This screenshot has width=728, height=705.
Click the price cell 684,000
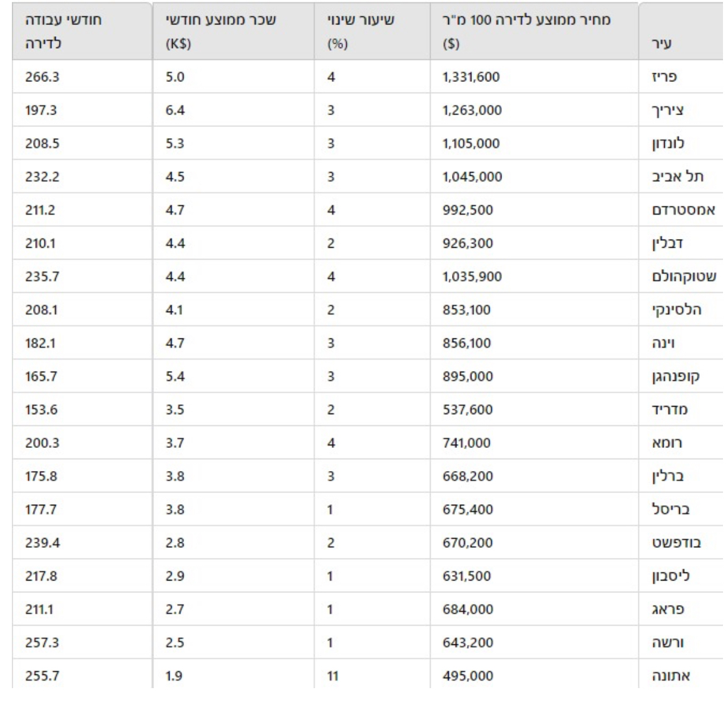coord(468,609)
